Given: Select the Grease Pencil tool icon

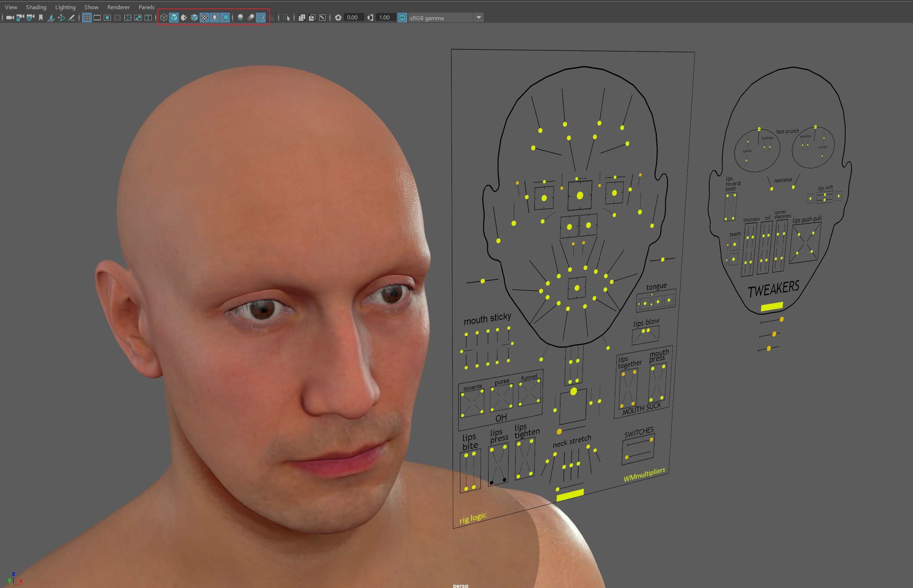Looking at the screenshot, I should 71,18.
